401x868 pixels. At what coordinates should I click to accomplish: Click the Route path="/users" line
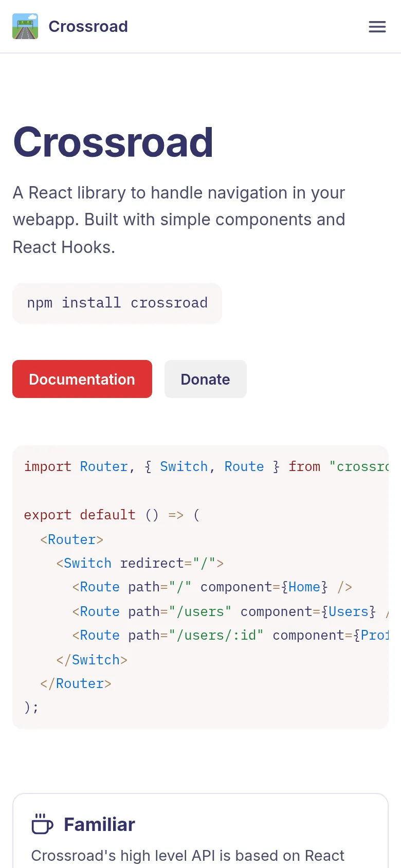pyautogui.click(x=230, y=611)
